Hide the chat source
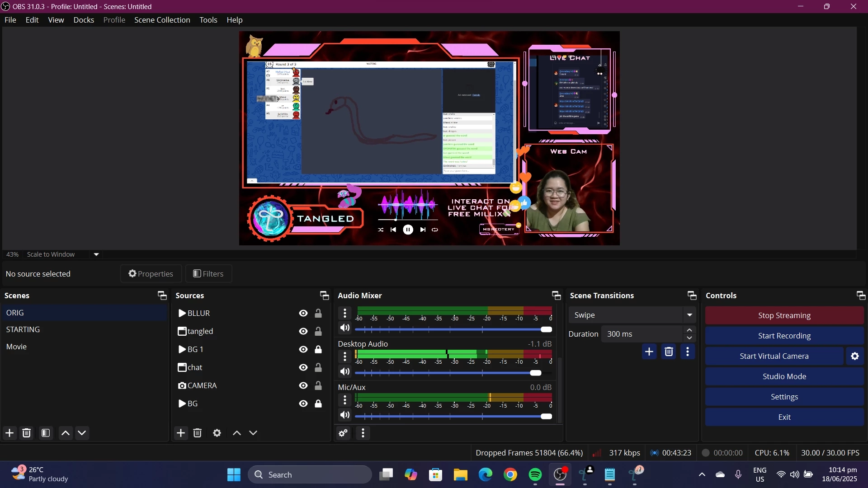The width and height of the screenshot is (868, 488). click(x=303, y=367)
